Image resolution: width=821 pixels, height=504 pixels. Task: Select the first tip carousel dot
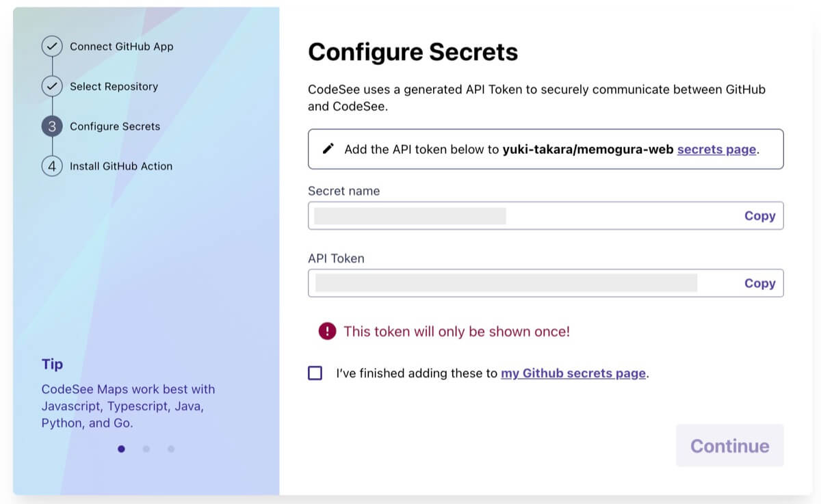tap(122, 449)
